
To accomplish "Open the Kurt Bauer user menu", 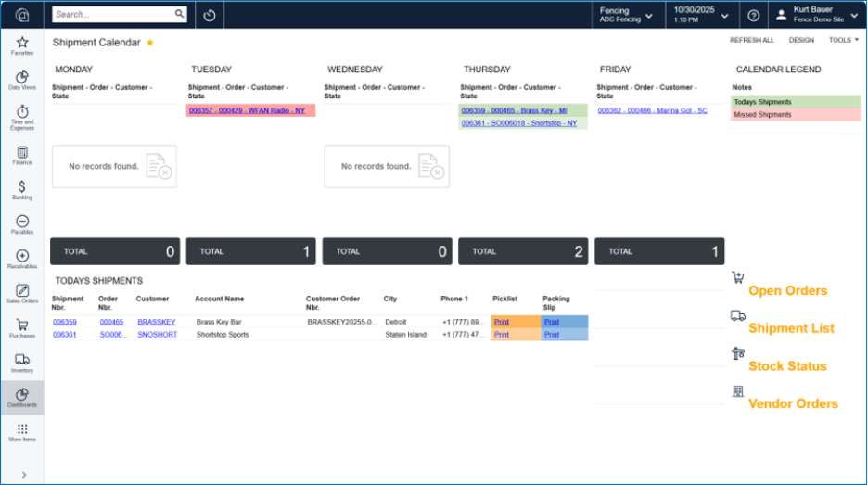I will (817, 15).
